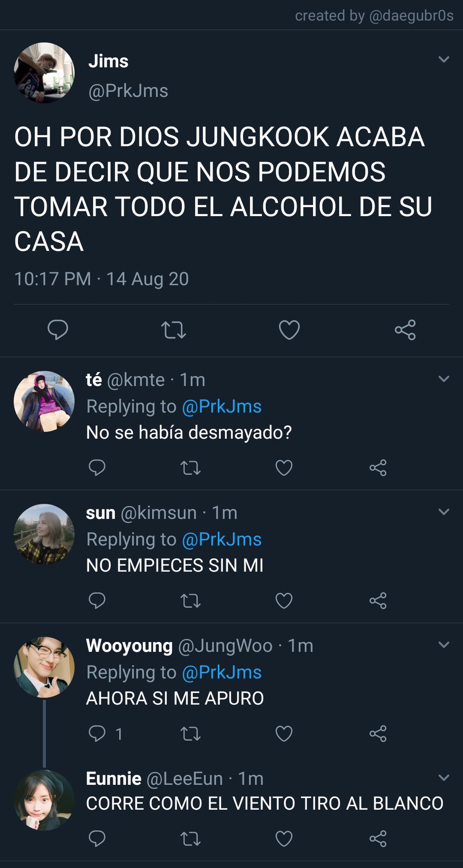Retweet Wooyoung's "AHORA SI ME APURO" reply
The height and width of the screenshot is (868, 463).
(x=190, y=733)
